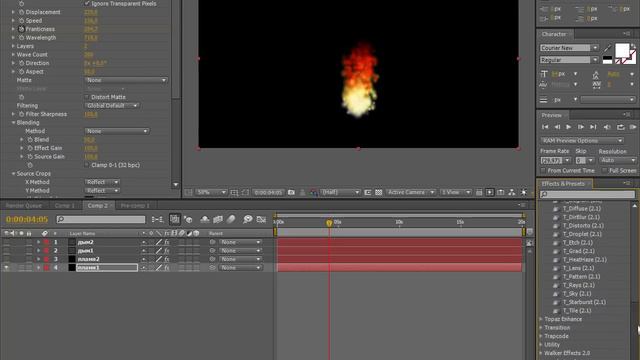This screenshot has width=640, height=360.
Task: Enable motion blur for the composition
Action: click(x=231, y=220)
